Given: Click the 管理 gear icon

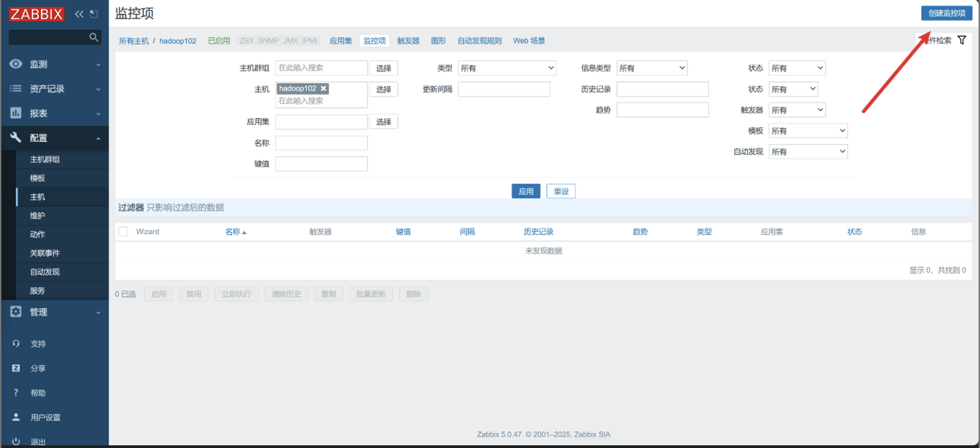Looking at the screenshot, I should pyautogui.click(x=16, y=311).
